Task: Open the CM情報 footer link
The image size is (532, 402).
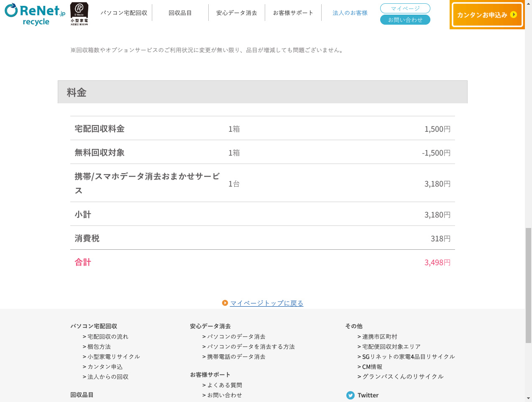Action: [x=372, y=367]
